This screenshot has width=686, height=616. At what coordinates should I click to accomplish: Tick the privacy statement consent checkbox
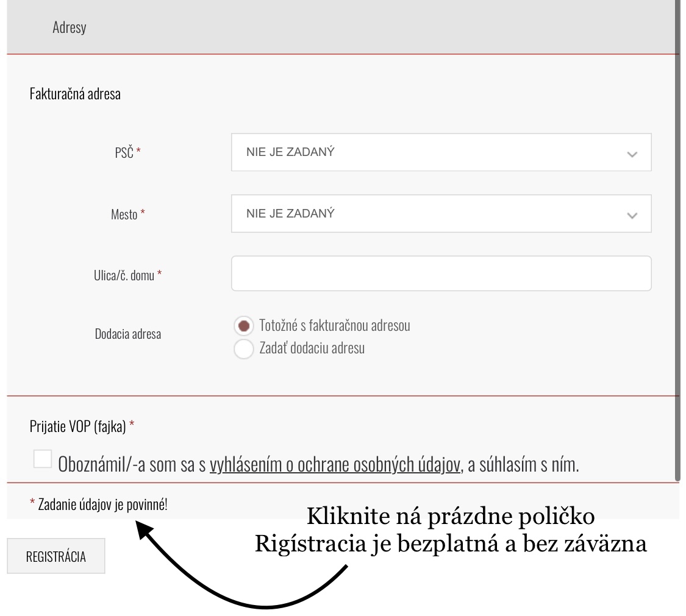click(43, 459)
